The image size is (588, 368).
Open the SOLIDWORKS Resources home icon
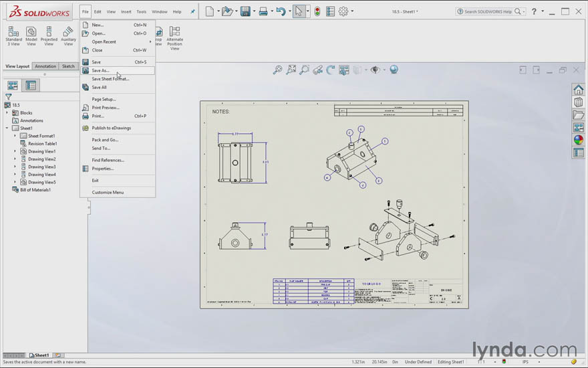[578, 90]
